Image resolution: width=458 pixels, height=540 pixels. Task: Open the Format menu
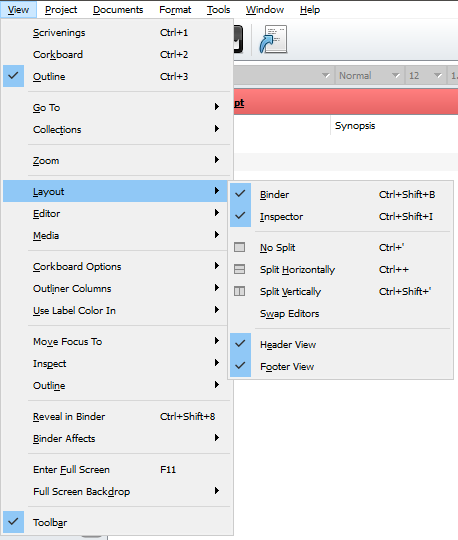(x=175, y=10)
